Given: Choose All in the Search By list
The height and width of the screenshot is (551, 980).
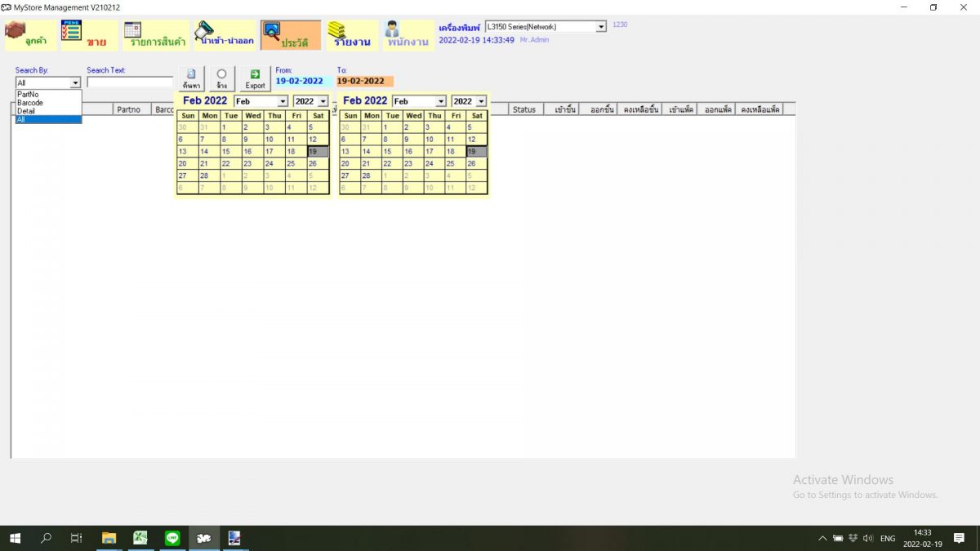Looking at the screenshot, I should pos(48,119).
